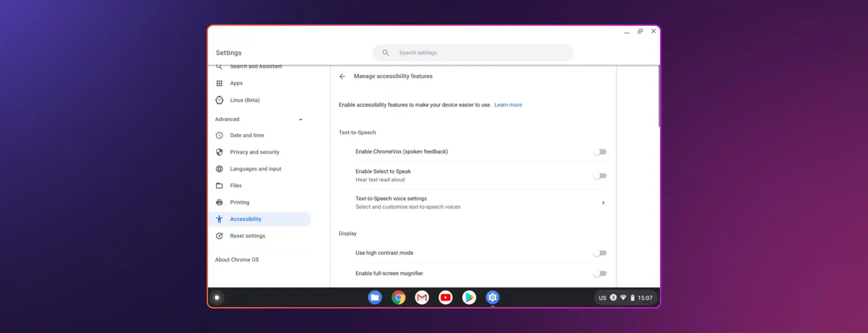Click the Search and Assistant magnifier icon

pyautogui.click(x=219, y=67)
